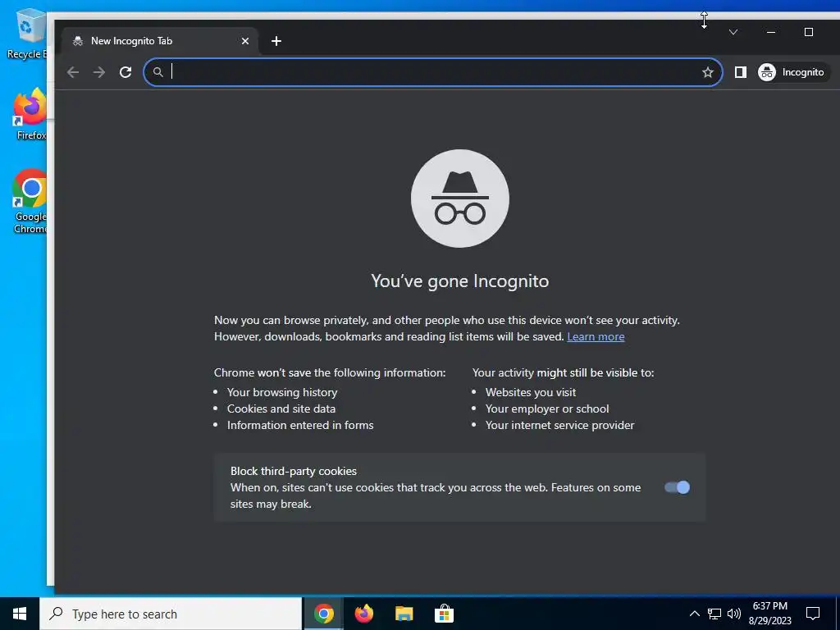Click the Type here to search box
840x630 pixels.
(171, 614)
